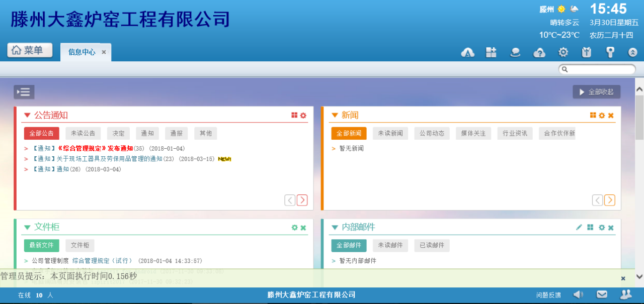Collapse the 文件柜 panel triangle
The image size is (644, 304).
(27, 228)
